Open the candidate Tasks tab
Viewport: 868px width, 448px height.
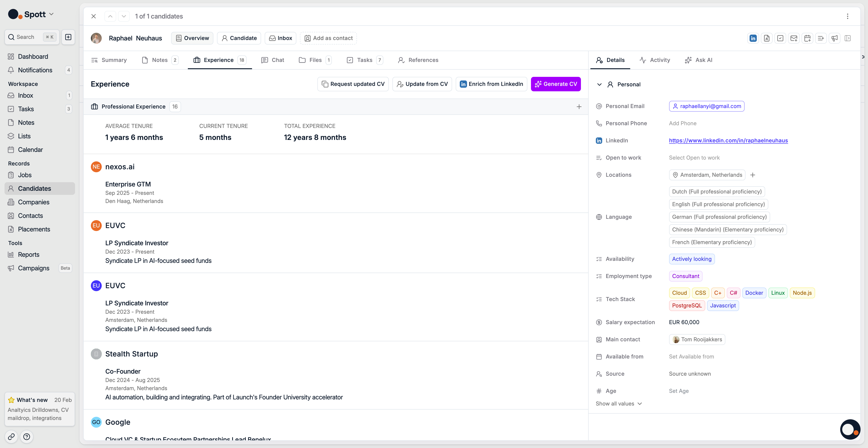coord(365,60)
